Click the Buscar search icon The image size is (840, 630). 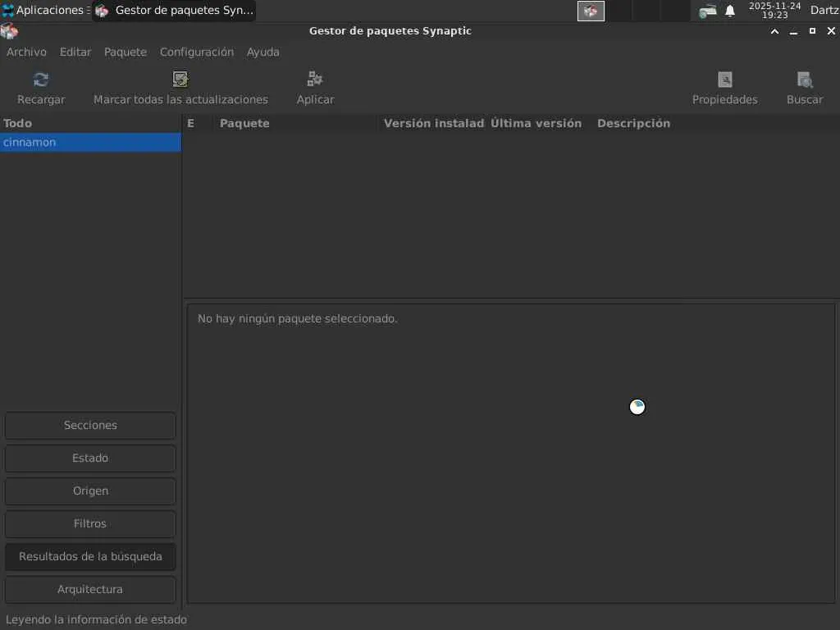click(x=804, y=80)
